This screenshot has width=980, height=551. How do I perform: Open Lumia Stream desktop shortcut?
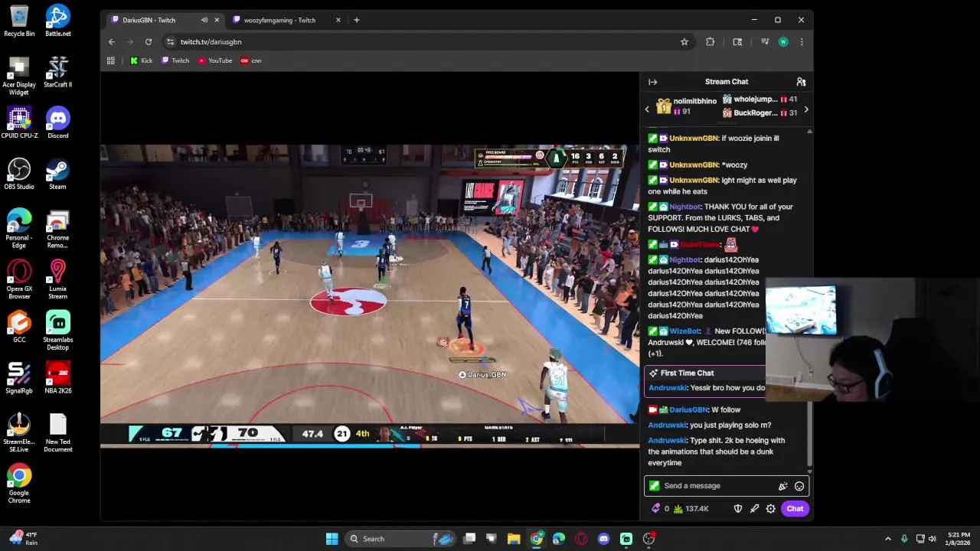coord(57,280)
